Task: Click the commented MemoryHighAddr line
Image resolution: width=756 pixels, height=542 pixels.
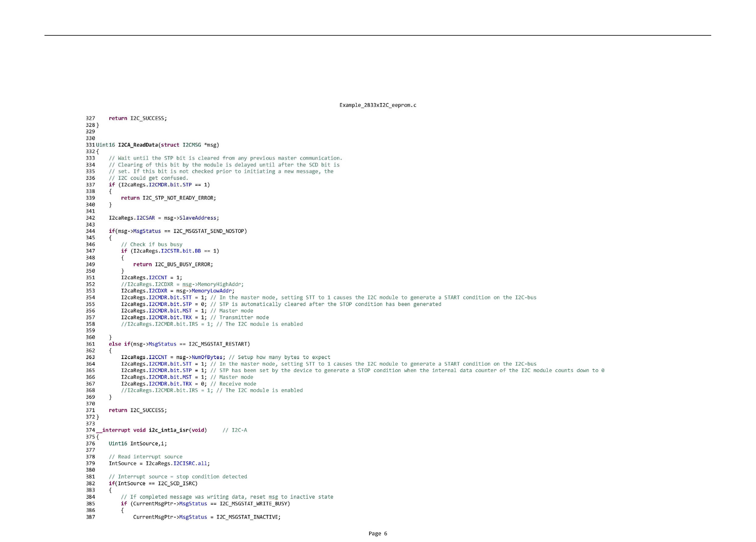Action: pos(182,284)
